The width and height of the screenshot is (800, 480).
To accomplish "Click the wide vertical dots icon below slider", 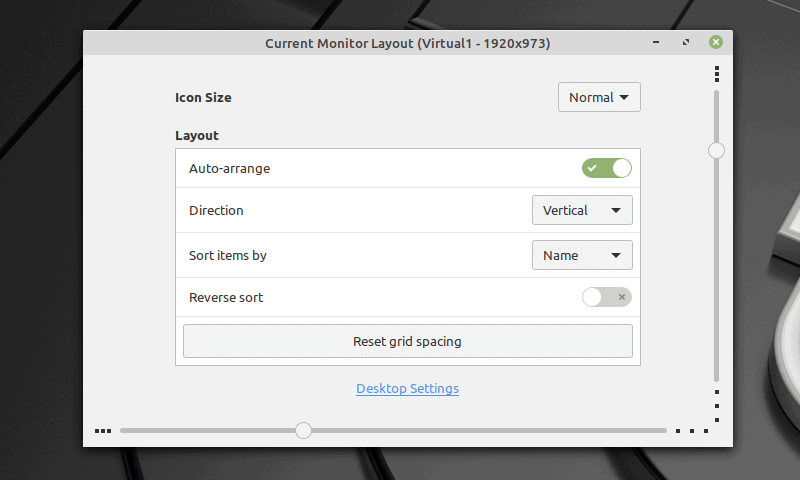I will [x=717, y=406].
